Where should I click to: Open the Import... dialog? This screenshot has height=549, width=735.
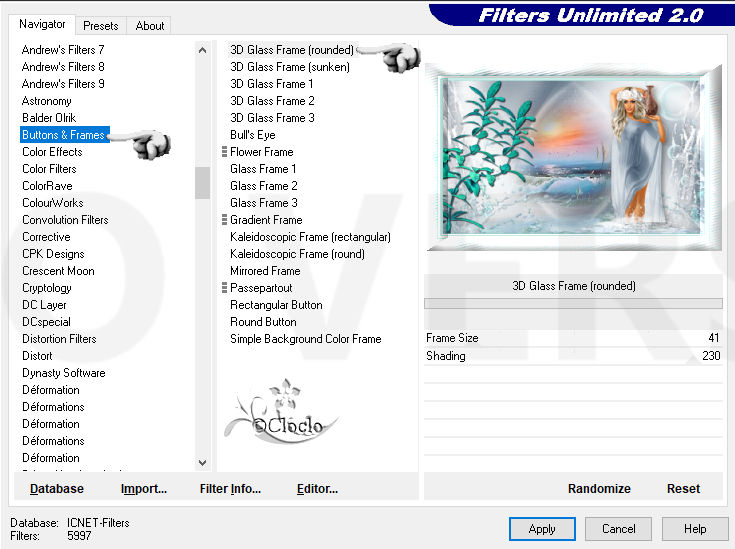point(143,489)
